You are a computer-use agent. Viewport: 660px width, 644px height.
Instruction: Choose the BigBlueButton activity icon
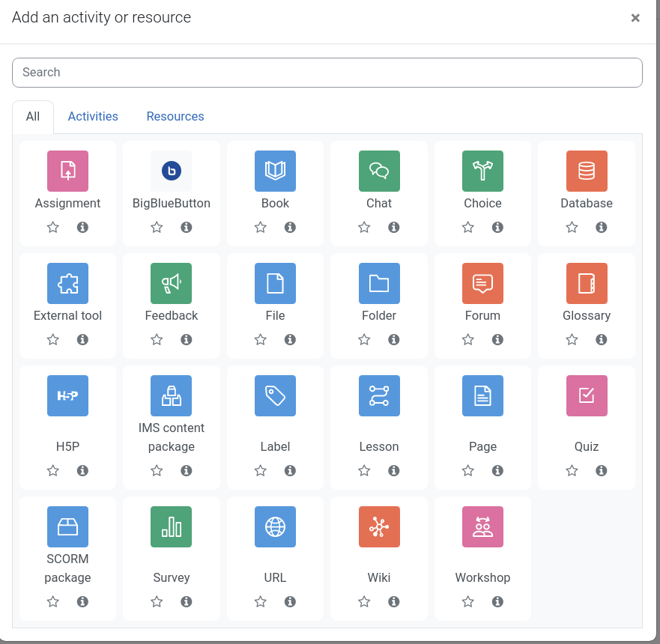pos(172,171)
